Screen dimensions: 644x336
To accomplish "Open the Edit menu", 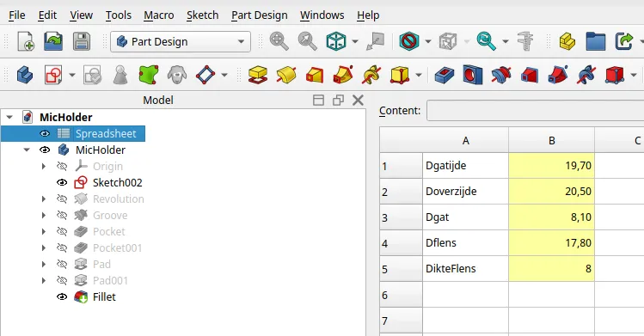I will (x=47, y=15).
